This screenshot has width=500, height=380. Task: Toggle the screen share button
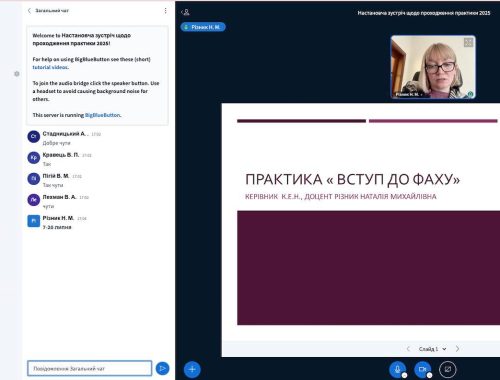tap(448, 369)
